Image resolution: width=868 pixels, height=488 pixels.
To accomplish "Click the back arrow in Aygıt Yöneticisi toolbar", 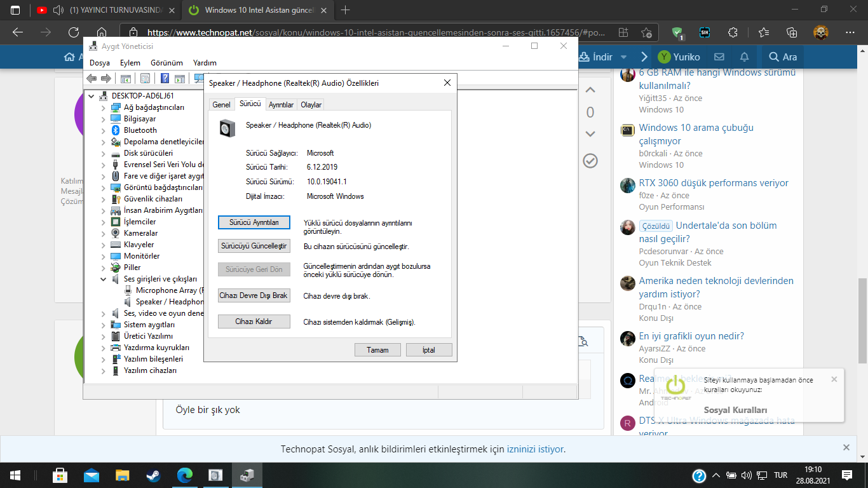I will coord(92,78).
